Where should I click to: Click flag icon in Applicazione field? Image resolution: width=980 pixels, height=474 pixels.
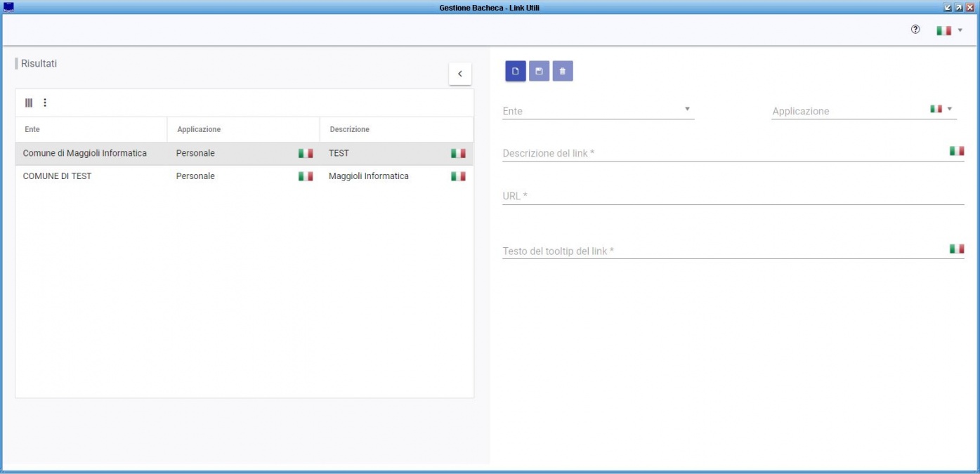pos(936,109)
